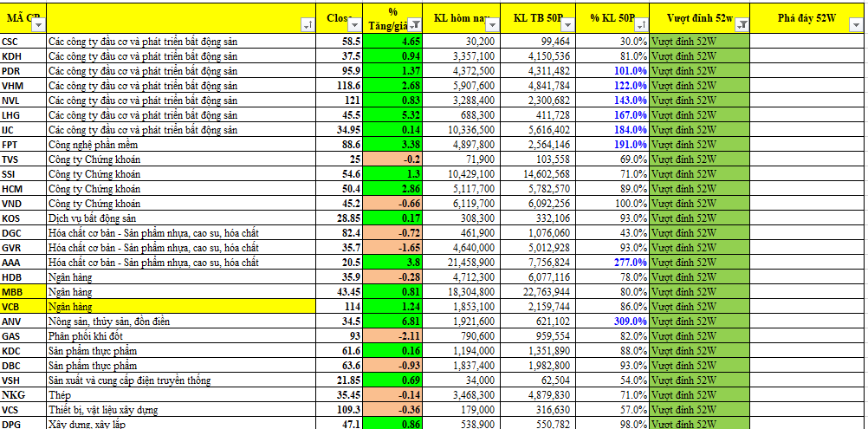Open the industry description column filter dropdown

[x=309, y=26]
